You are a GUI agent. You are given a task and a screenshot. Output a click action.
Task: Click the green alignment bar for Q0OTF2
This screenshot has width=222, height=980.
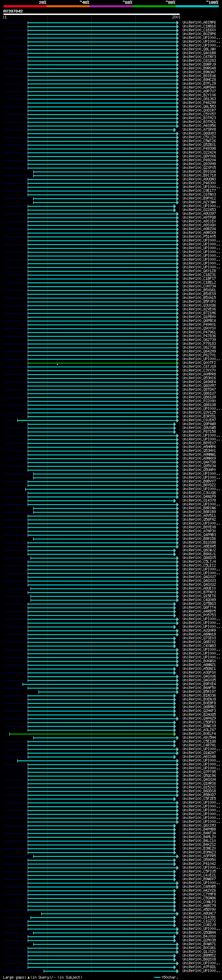pyautogui.click(x=102, y=363)
